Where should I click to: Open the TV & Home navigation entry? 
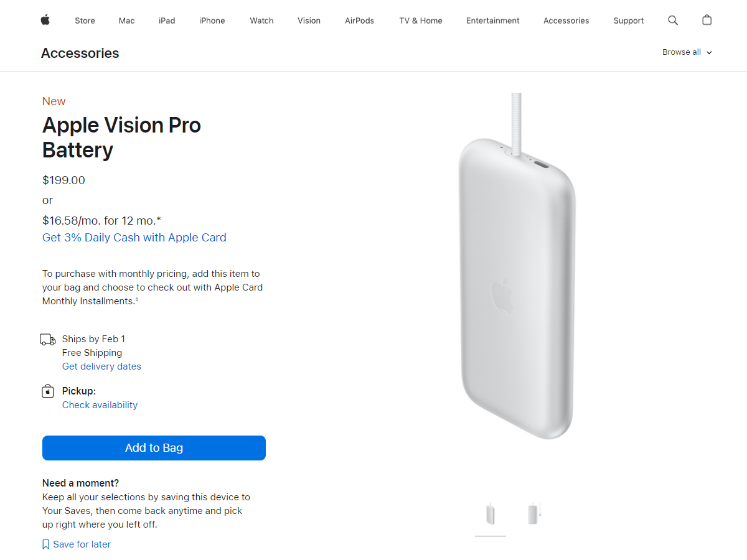click(x=420, y=20)
